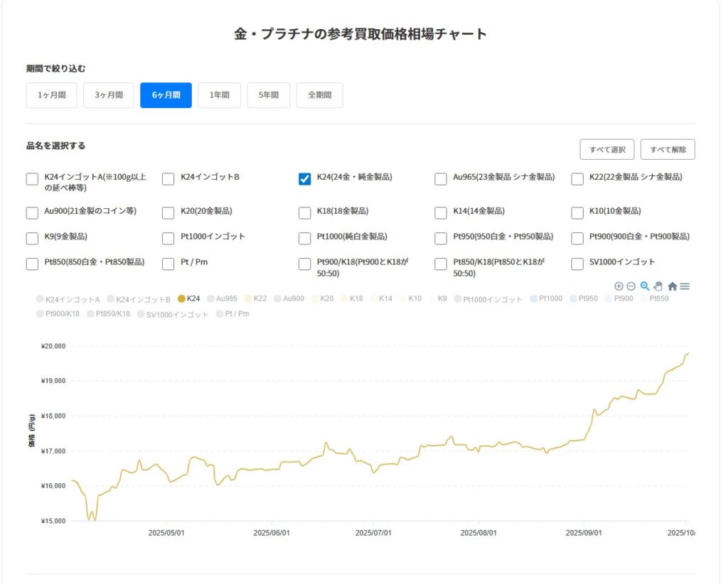Switch period to 1年間
This screenshot has height=584, width=728.
click(x=219, y=95)
